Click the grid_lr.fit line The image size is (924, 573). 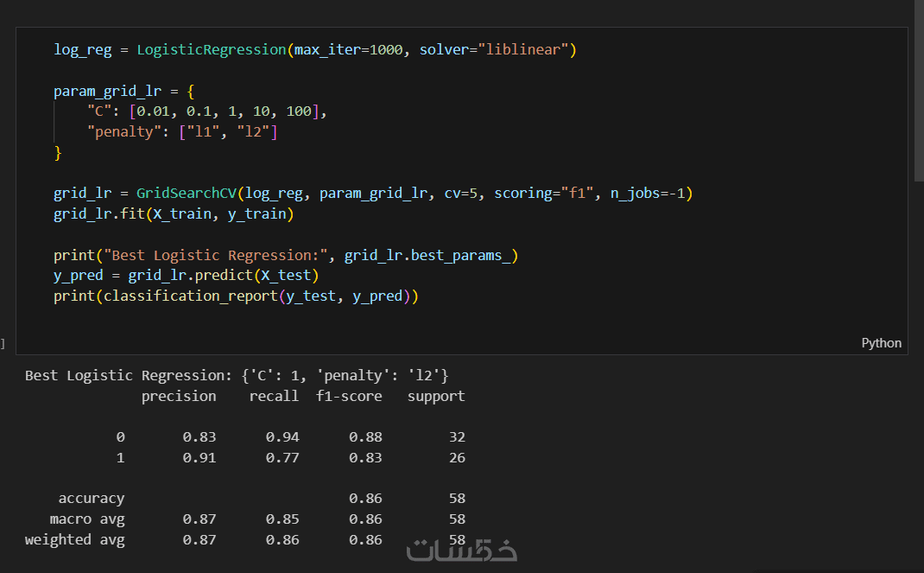click(x=173, y=213)
